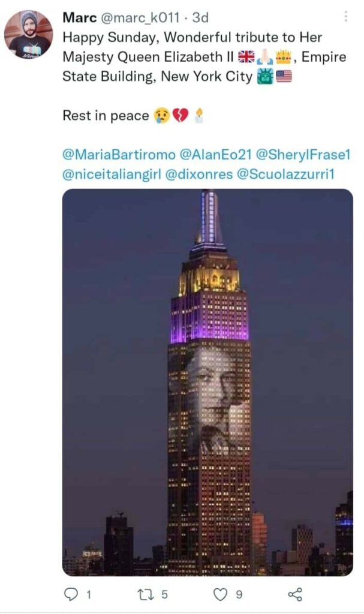This screenshot has height=614, width=364.
Task: Open the @dixonres mention
Action: click(199, 174)
